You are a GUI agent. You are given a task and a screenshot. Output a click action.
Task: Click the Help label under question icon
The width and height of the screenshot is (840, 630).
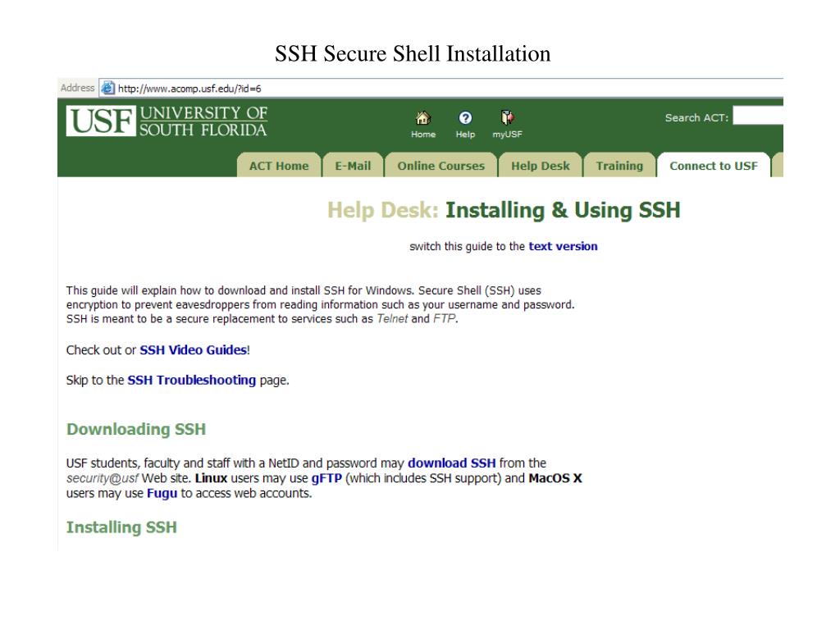tap(465, 135)
